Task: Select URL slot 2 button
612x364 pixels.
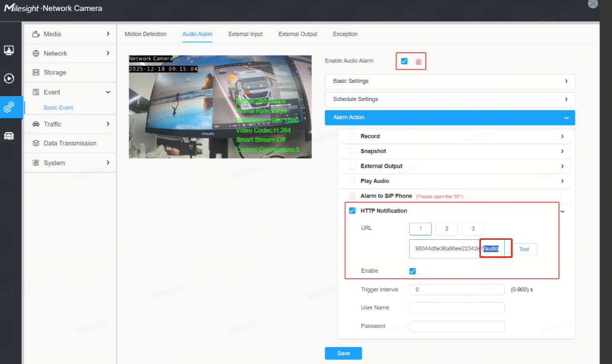Action: [447, 229]
